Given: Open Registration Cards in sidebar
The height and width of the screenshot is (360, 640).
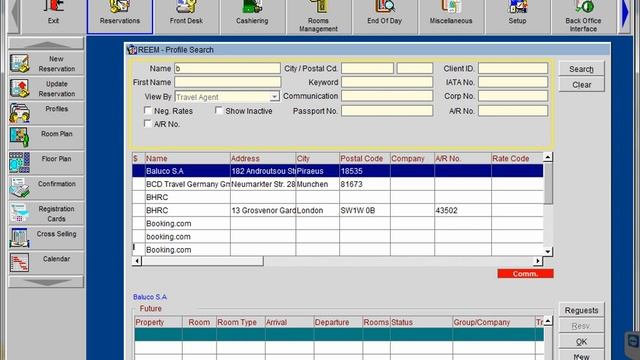Looking at the screenshot, I should pyautogui.click(x=46, y=213).
